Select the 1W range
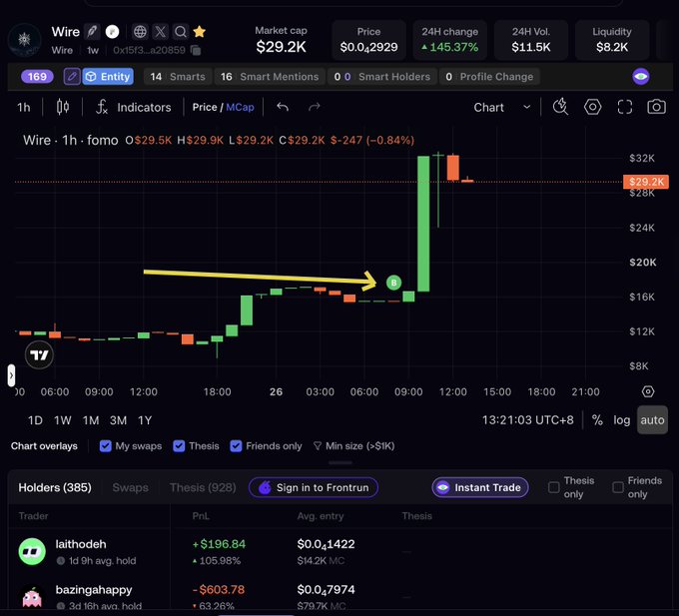The height and width of the screenshot is (616, 679). [62, 420]
